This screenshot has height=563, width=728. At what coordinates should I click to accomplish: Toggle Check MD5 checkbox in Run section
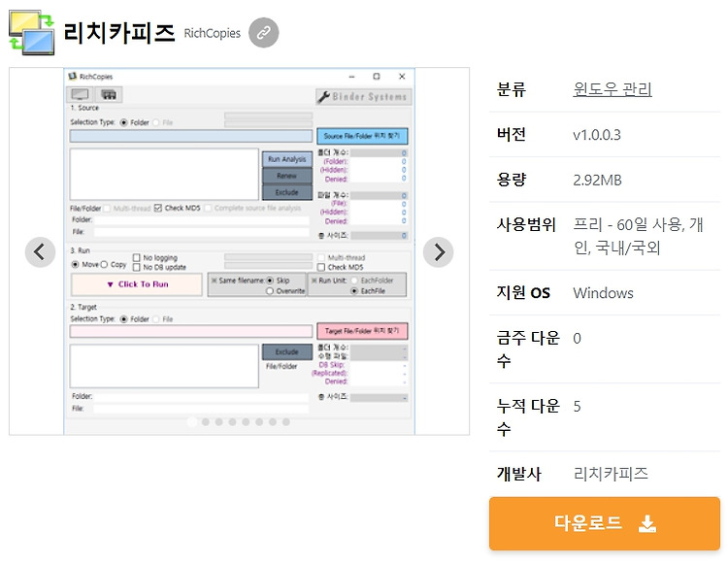point(321,267)
